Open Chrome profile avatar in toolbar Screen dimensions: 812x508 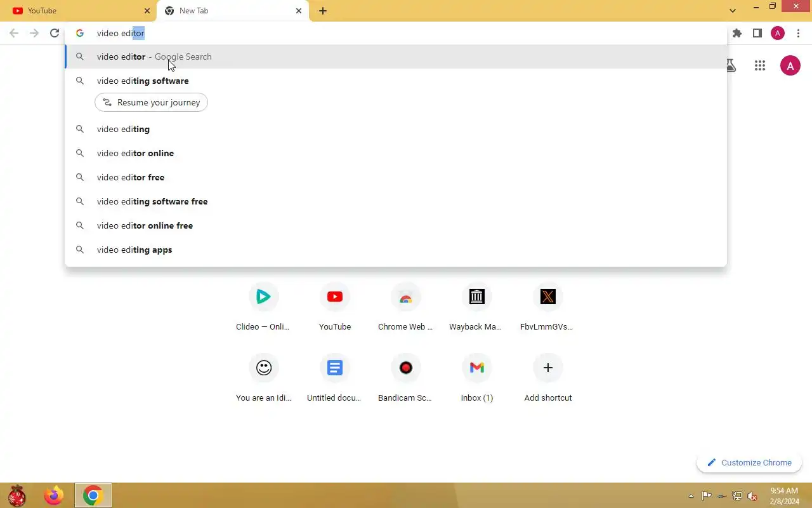[x=778, y=33]
